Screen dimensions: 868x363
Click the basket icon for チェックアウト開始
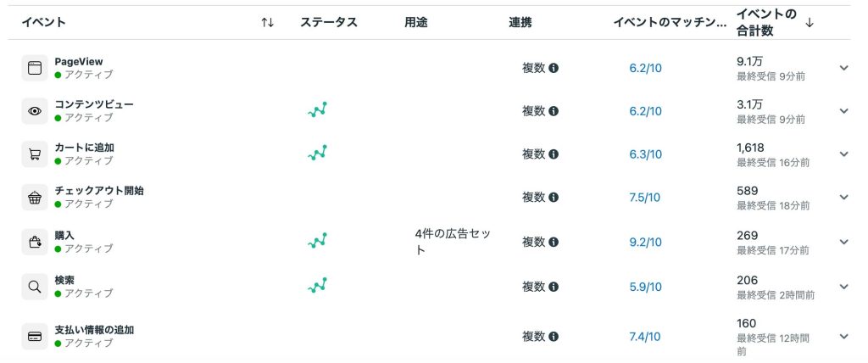click(x=34, y=198)
